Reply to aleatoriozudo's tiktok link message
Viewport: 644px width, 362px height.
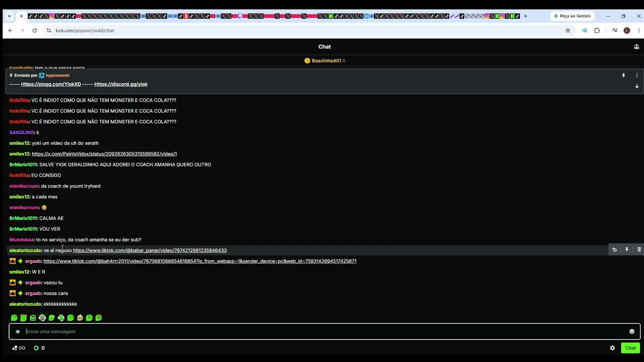pos(614,250)
